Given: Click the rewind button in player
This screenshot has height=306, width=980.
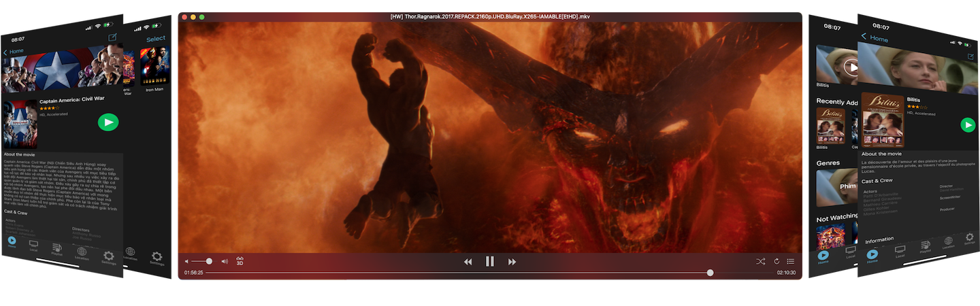Looking at the screenshot, I should pos(468,262).
